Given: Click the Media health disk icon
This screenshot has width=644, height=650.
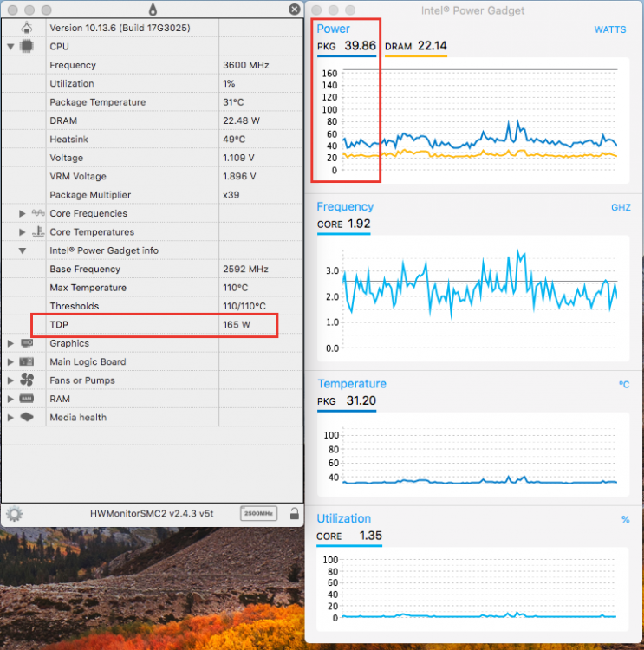Looking at the screenshot, I should [27, 417].
